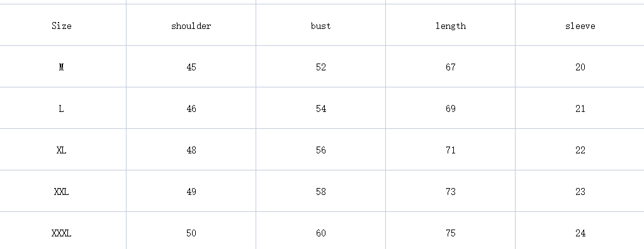Select length value 71 for XL
644x249 pixels.
[x=451, y=150]
